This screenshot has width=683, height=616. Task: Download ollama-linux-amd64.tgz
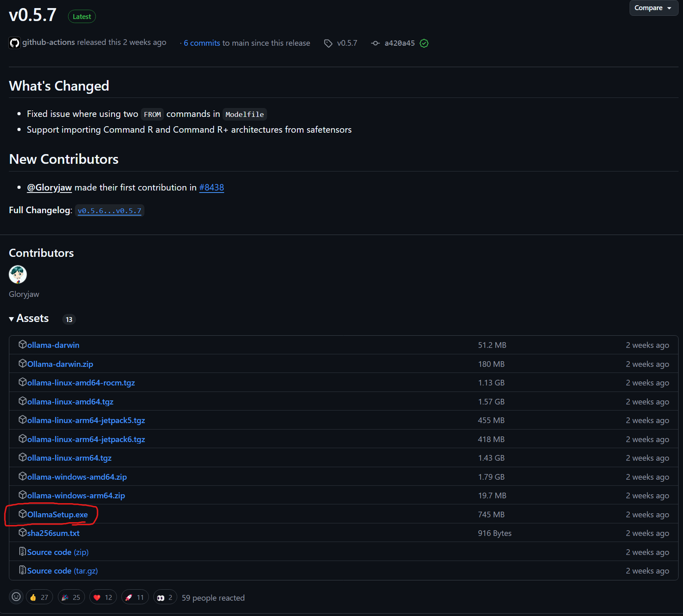coord(70,402)
